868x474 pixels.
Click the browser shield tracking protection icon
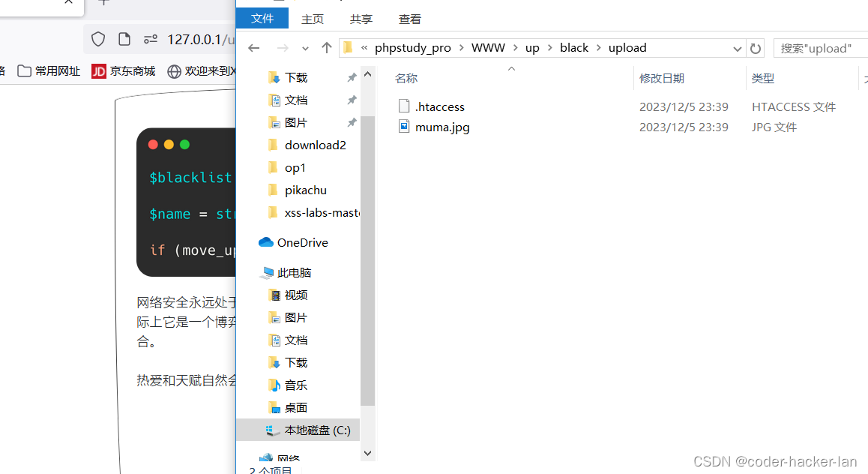coord(98,39)
